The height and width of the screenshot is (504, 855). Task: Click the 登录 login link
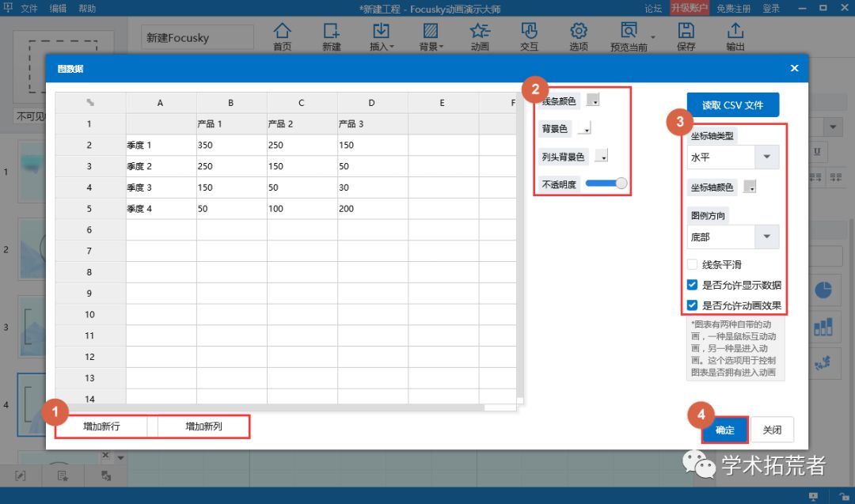point(771,8)
